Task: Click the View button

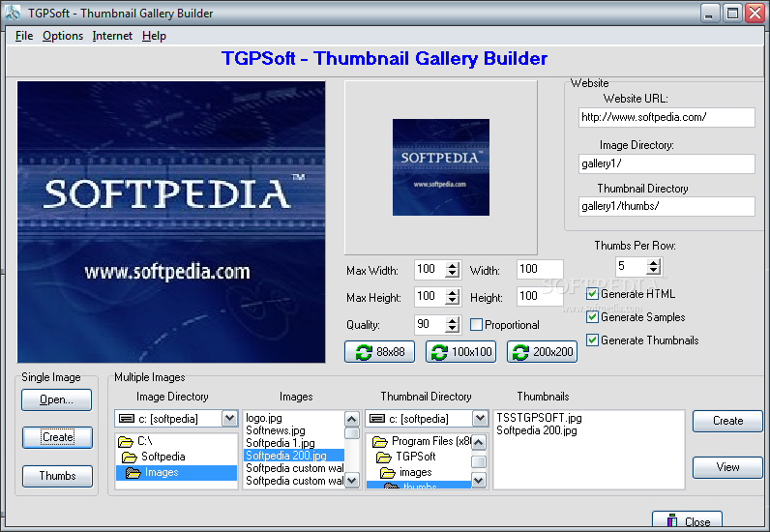Action: [727, 467]
